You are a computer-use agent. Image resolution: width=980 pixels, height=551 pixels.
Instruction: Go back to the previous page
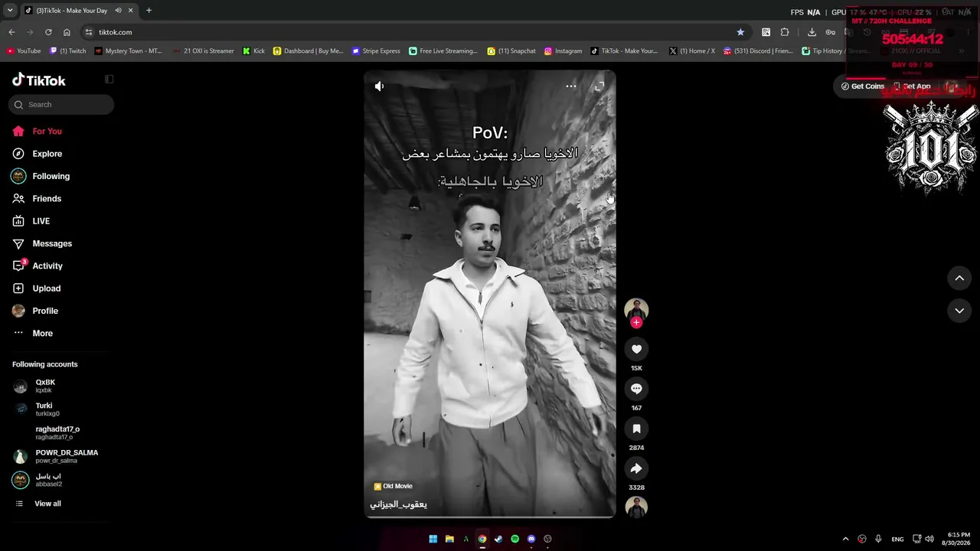point(11,32)
